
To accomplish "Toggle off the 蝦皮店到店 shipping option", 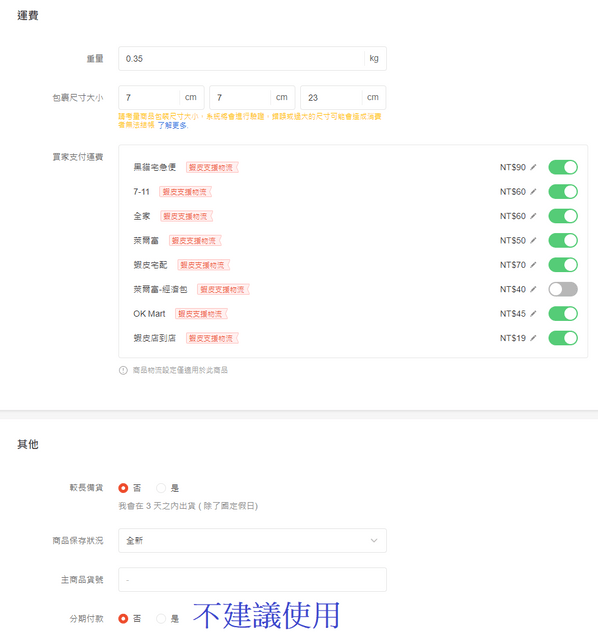I will tap(563, 338).
